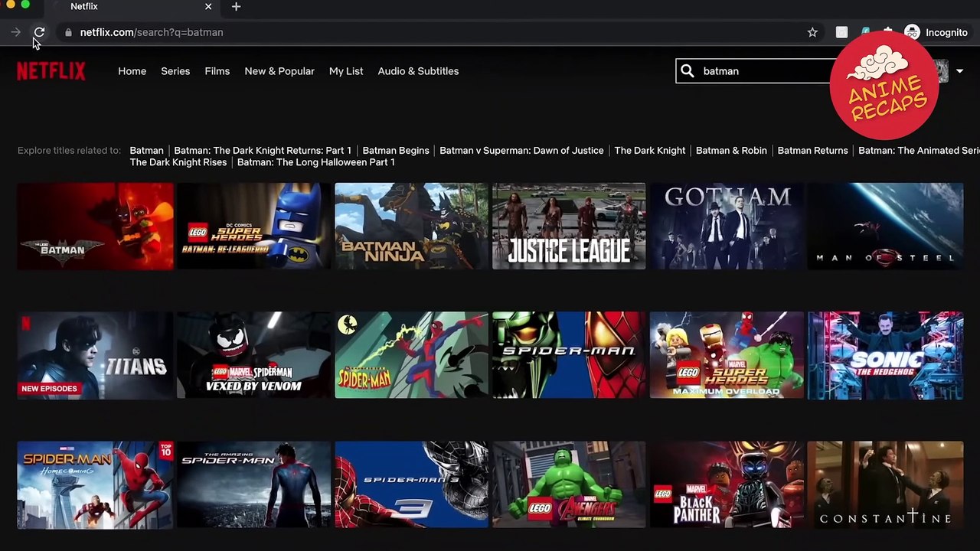980x551 pixels.
Task: Select the LEGO Avengers Hulk thumbnail
Action: point(569,484)
